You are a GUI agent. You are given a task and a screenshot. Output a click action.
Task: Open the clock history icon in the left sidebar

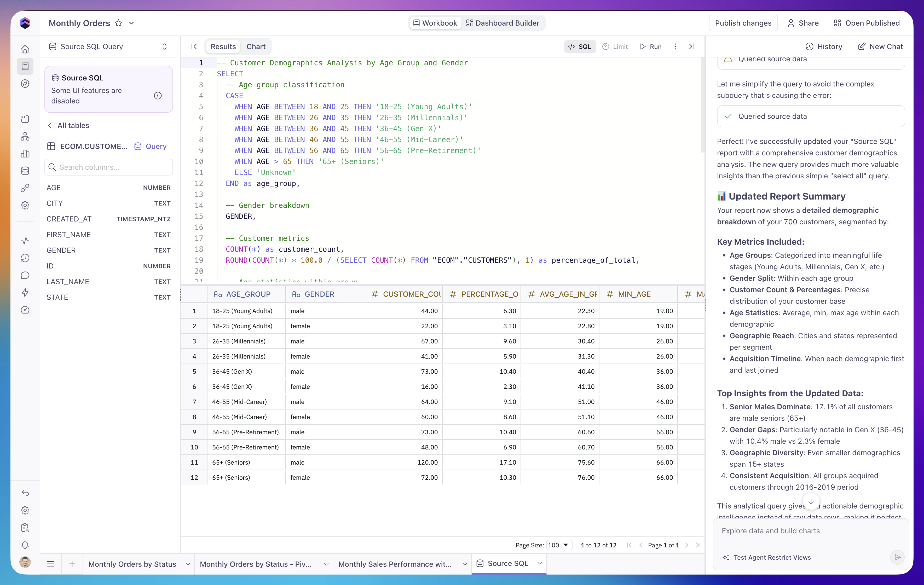25,258
